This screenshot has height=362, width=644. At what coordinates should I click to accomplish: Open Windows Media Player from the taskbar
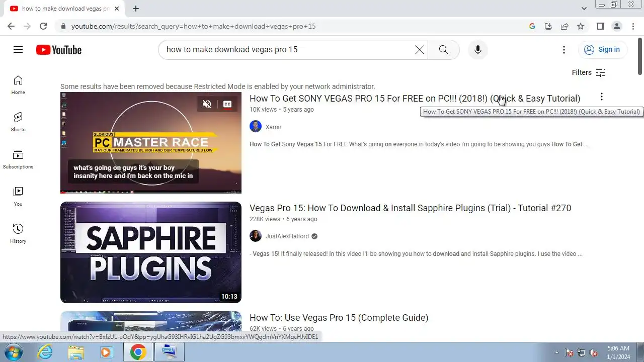pos(106,352)
